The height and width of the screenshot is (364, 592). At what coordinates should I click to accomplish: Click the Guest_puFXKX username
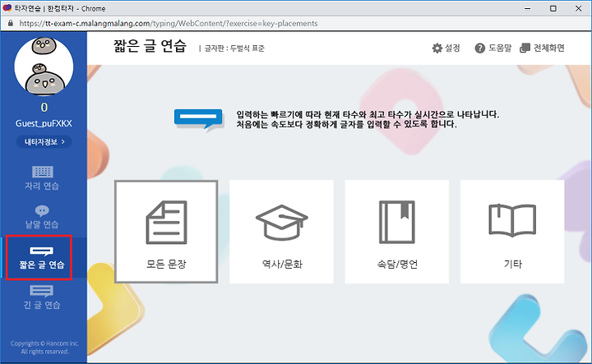(44, 123)
